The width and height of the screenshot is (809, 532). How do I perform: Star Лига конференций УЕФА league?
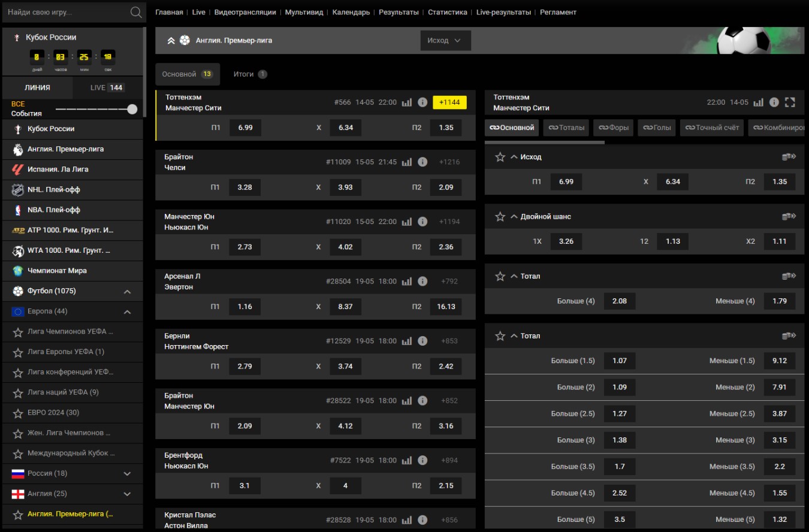click(18, 372)
